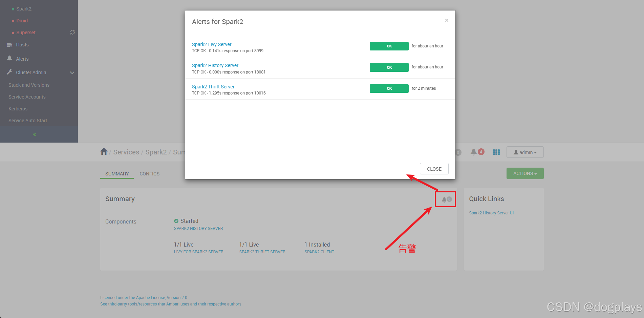644x318 pixels.
Task: Click Spark2 breadcrumb link
Action: tap(156, 152)
